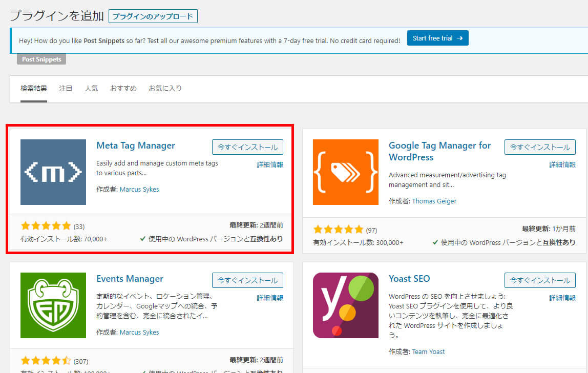This screenshot has width=588, height=373.
Task: Click the Meta Tag Manager "<m>" plugin icon
Action: (x=53, y=172)
